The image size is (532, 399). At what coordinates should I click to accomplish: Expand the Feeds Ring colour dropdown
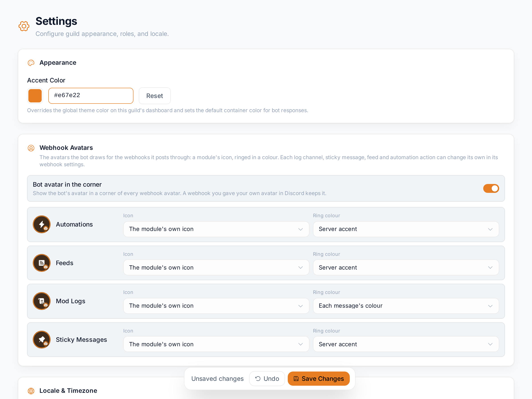point(406,268)
